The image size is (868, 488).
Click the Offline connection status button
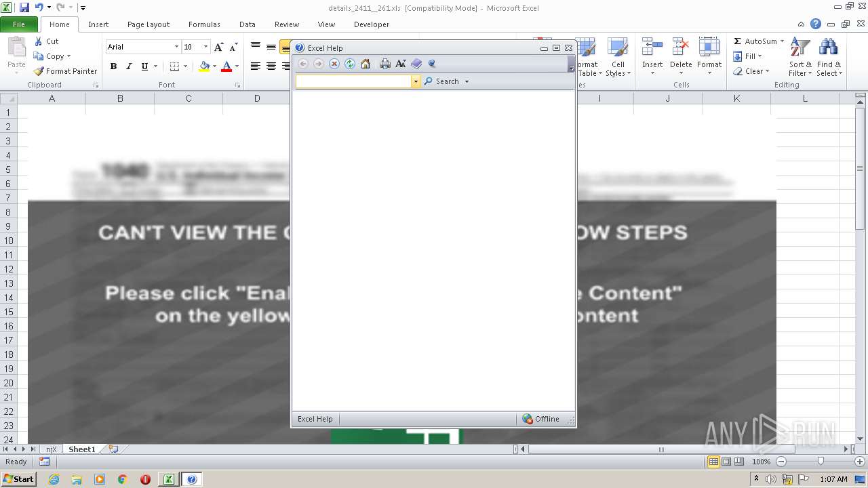[540, 419]
